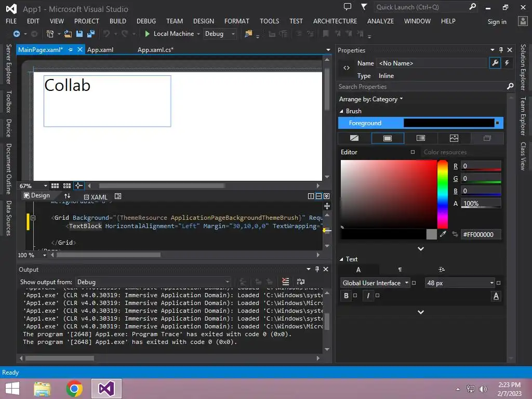The width and height of the screenshot is (532, 399).
Task: Select the Gradient Brush icon
Action: pos(421,138)
